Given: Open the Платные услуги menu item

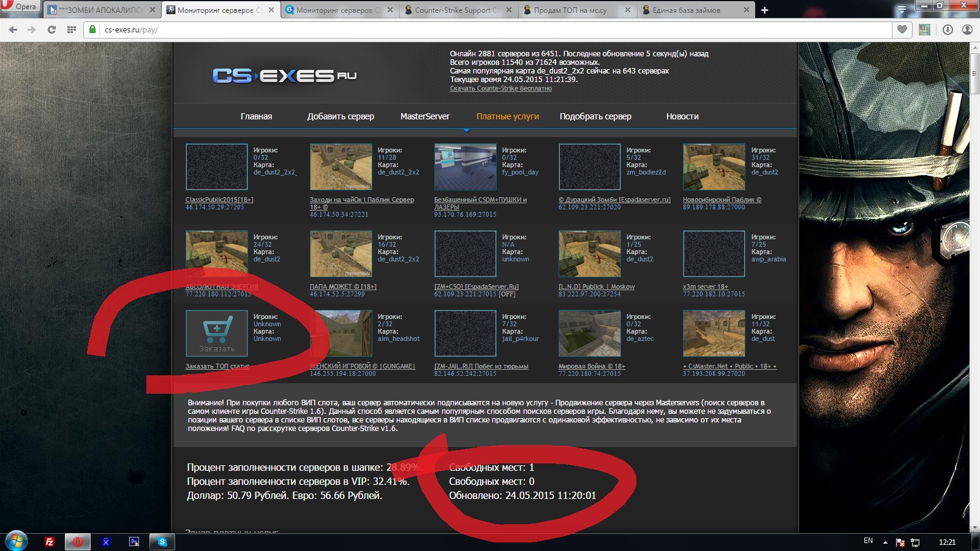Looking at the screenshot, I should click(508, 116).
